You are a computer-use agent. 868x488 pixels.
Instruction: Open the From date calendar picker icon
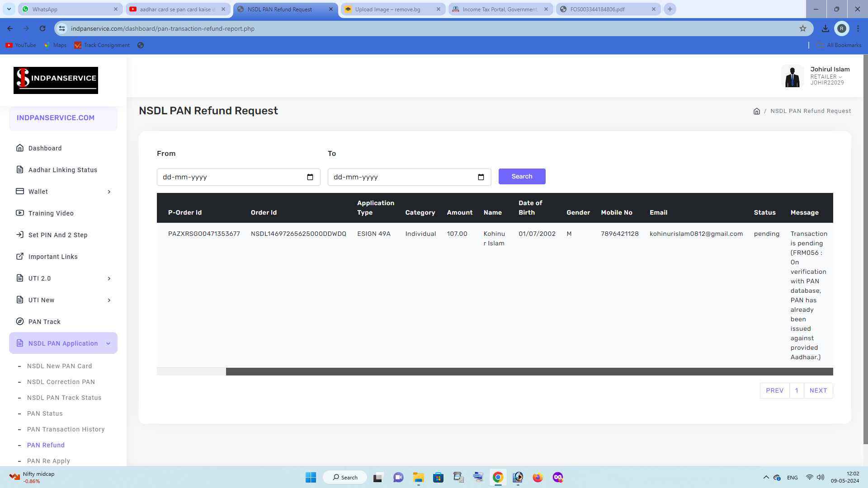click(310, 177)
